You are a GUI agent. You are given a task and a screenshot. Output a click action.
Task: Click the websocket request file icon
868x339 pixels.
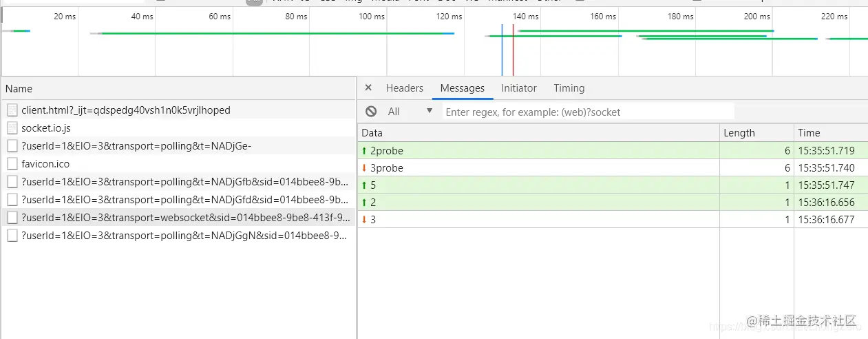coord(12,217)
